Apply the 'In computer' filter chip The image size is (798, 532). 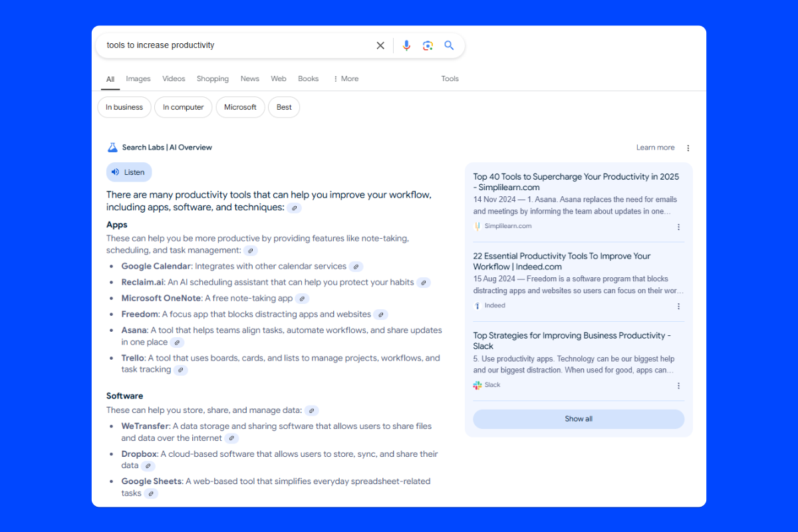184,107
